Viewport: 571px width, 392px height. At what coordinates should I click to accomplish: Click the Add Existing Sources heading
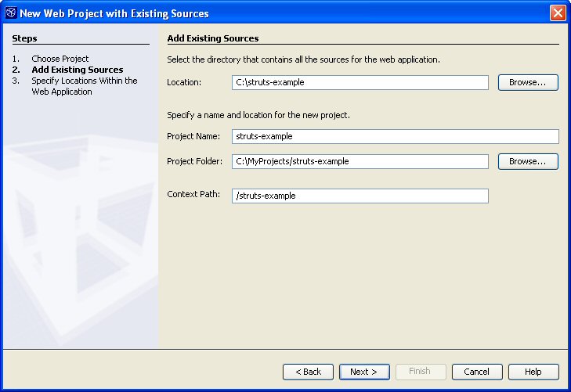[x=213, y=38]
